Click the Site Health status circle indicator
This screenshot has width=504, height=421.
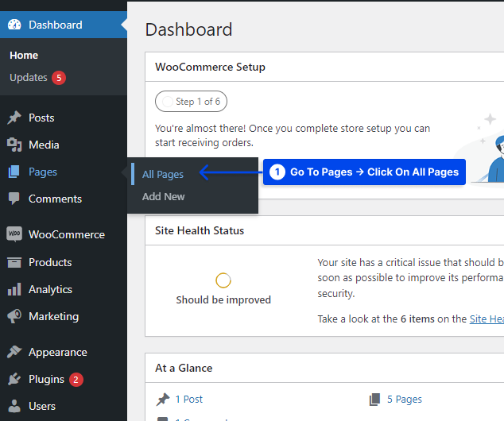pyautogui.click(x=223, y=280)
